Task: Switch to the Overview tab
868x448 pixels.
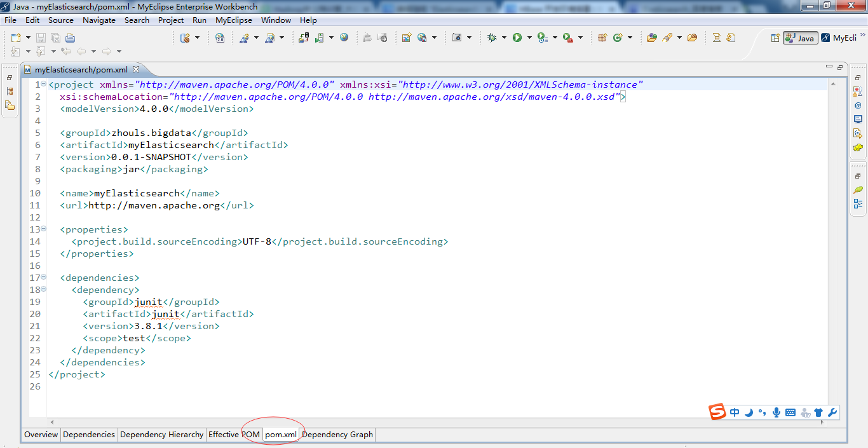Action: 41,435
